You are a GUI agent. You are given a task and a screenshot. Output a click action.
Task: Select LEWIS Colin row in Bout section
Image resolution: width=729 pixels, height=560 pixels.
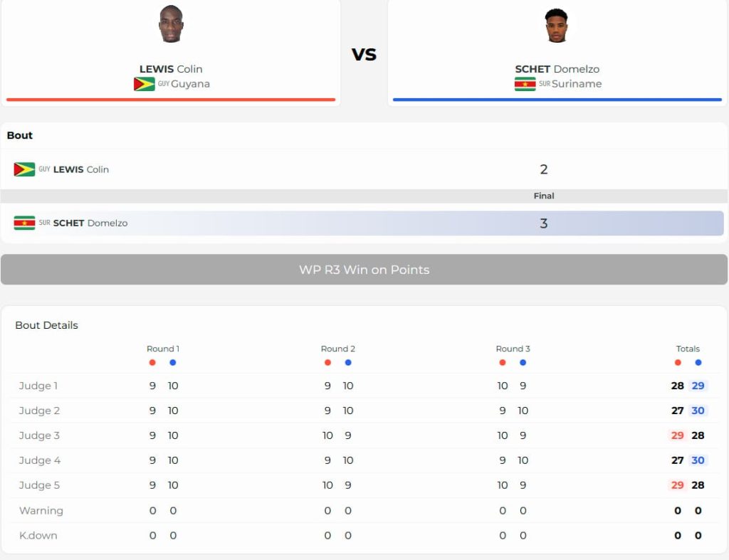[364, 169]
